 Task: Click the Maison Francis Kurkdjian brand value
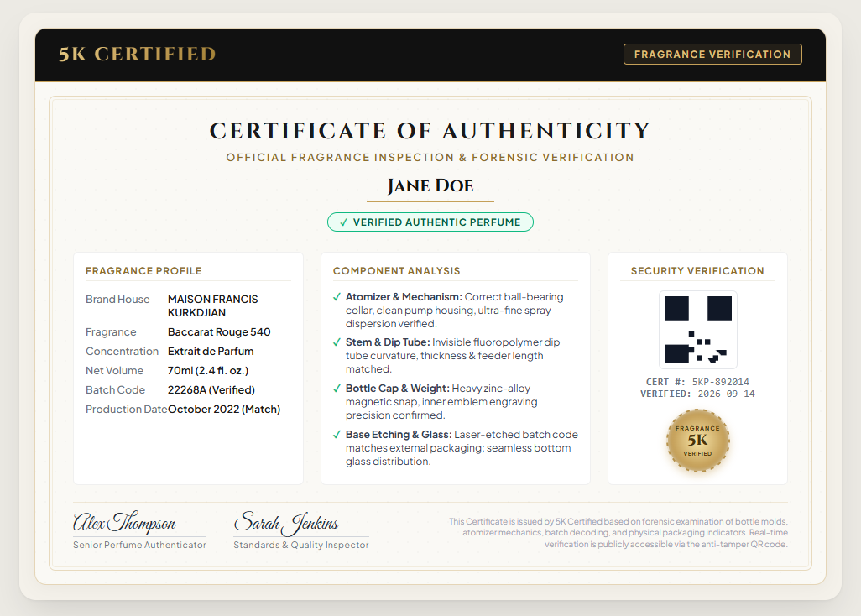213,305
